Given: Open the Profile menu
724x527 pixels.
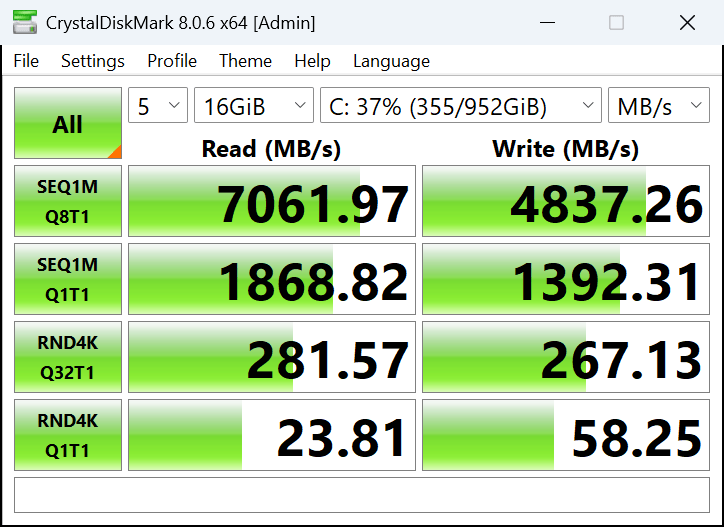Looking at the screenshot, I should point(172,61).
